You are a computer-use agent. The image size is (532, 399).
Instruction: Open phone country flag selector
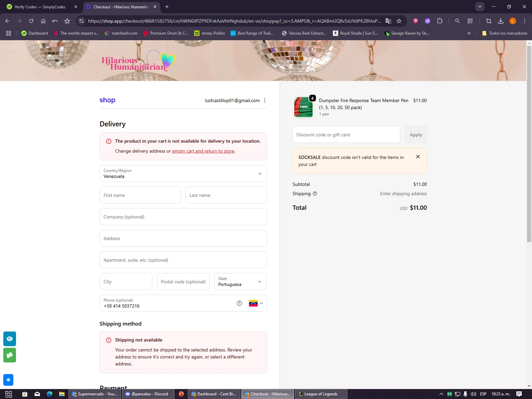coord(256,303)
